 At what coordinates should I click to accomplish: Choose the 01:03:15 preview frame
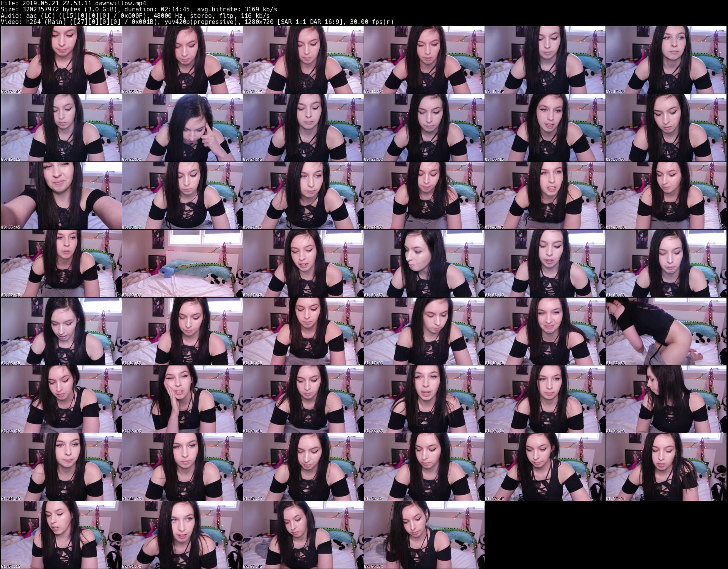pos(545,263)
